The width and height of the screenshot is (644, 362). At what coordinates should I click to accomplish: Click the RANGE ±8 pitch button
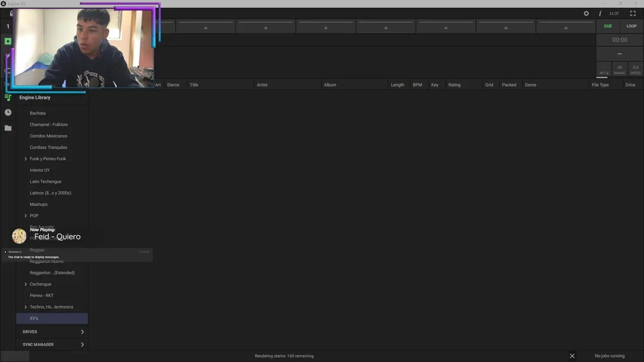coord(619,70)
